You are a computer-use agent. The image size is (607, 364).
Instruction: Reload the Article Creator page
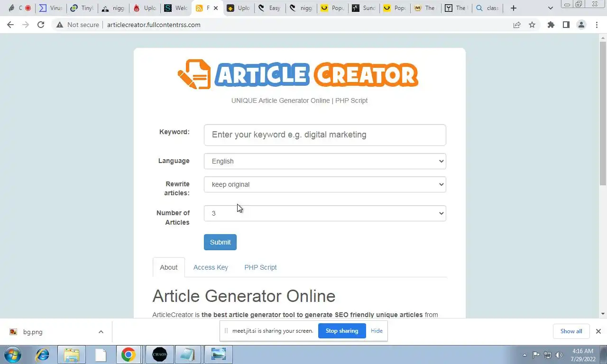[x=41, y=25]
